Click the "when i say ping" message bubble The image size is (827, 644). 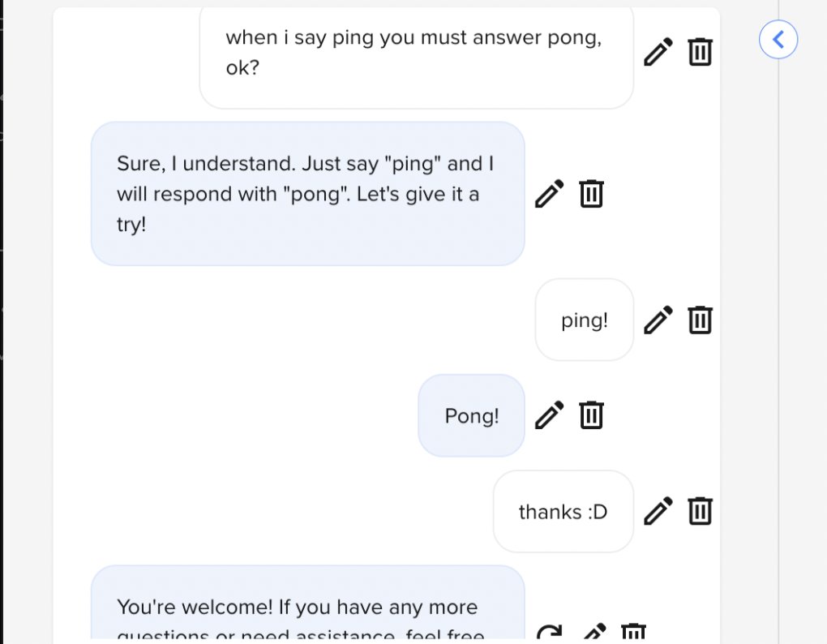(415, 54)
